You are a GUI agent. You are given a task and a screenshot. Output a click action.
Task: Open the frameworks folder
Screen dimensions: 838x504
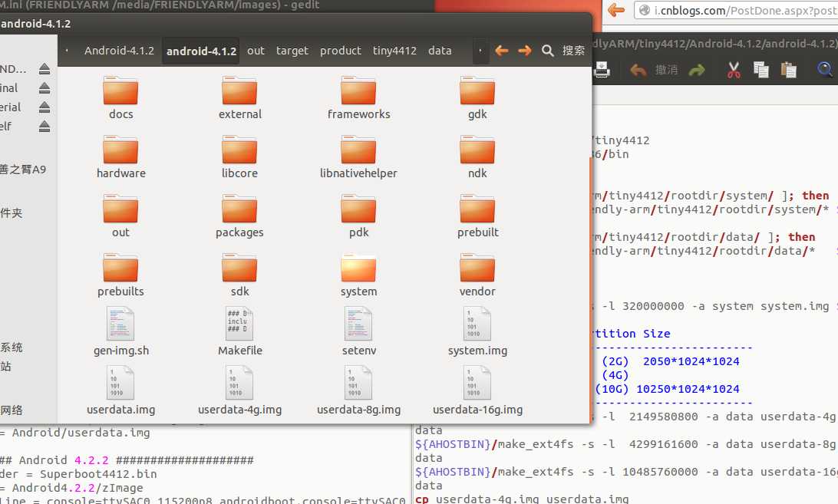point(358,98)
